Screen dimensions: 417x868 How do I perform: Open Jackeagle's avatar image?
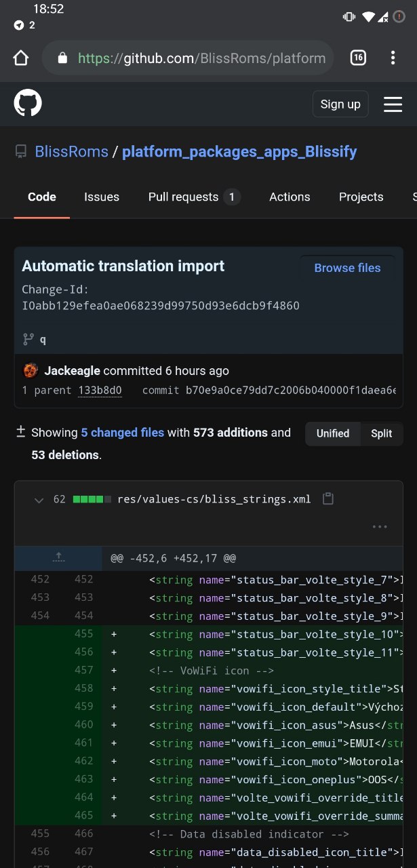tap(31, 370)
